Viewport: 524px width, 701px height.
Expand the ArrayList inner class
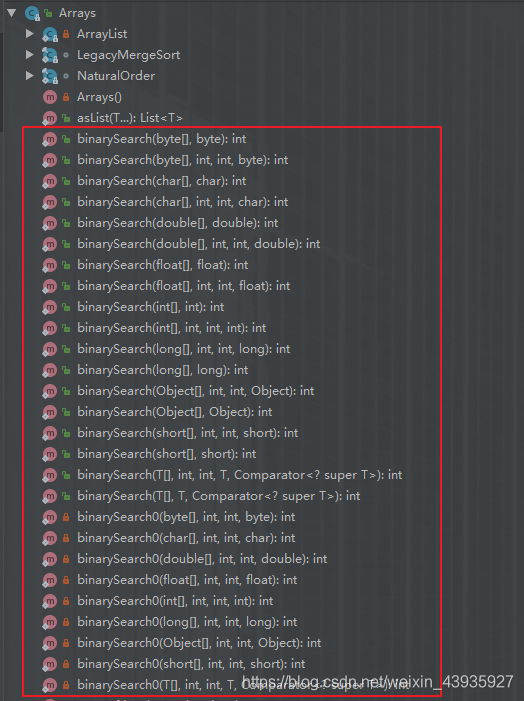point(30,34)
